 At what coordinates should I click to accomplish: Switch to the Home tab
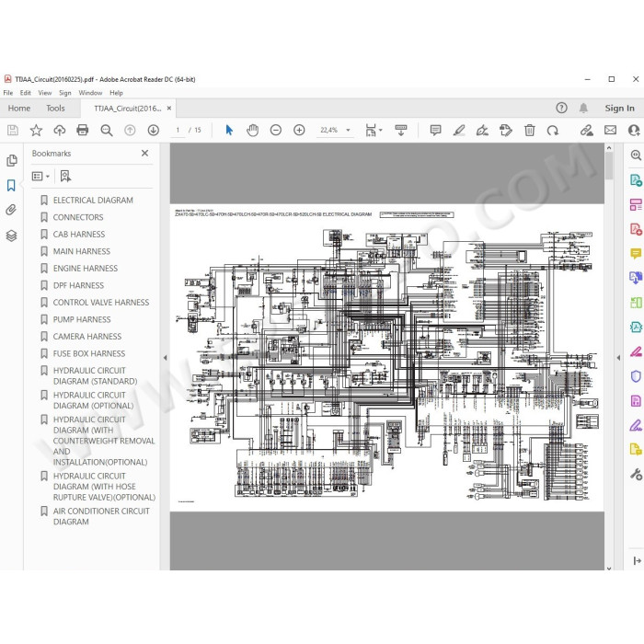click(19, 108)
